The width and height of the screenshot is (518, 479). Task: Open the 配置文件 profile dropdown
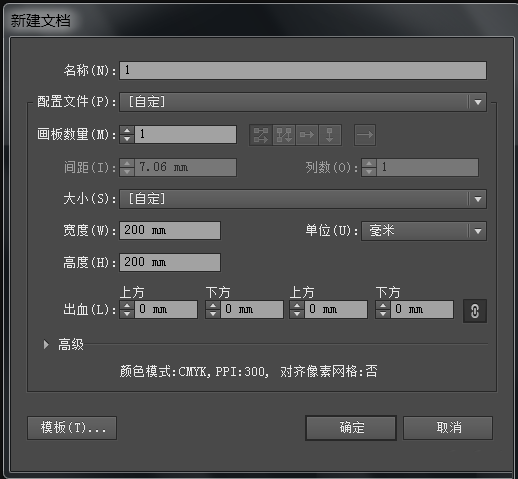coord(303,102)
